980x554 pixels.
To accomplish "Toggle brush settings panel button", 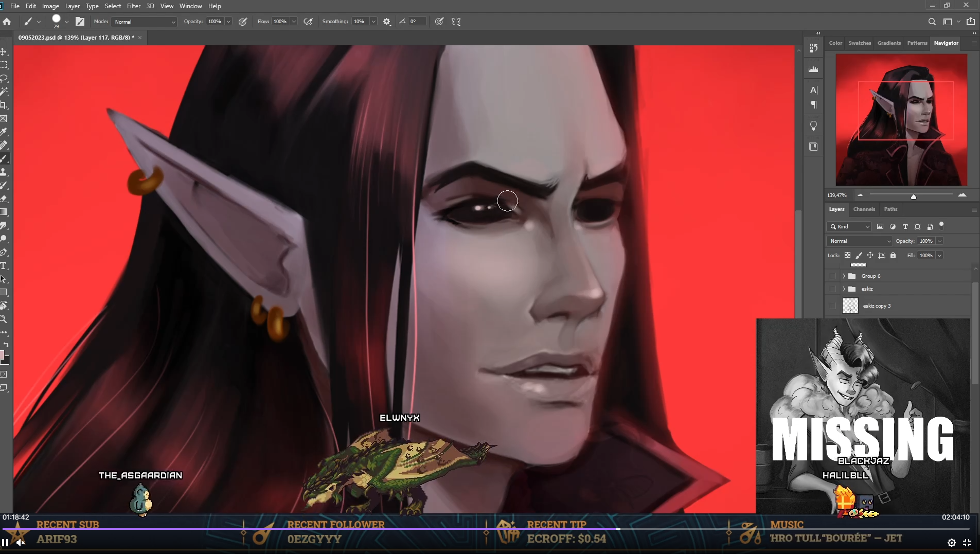I will [80, 22].
